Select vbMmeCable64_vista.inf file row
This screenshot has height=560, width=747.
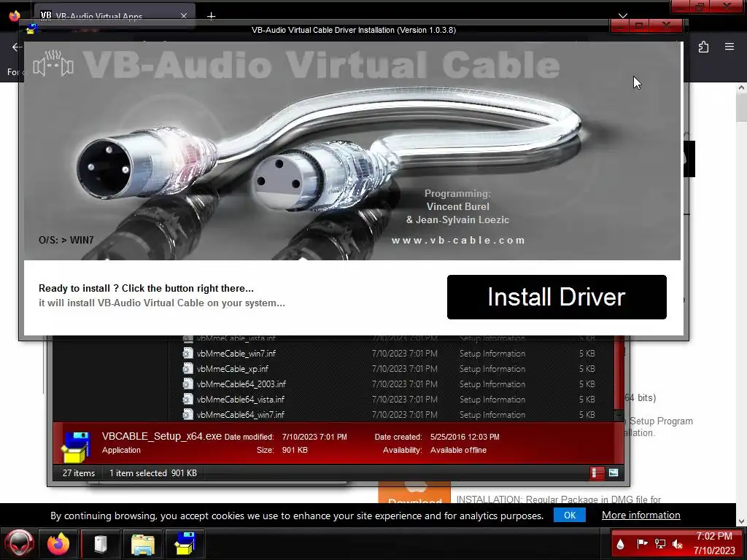[x=391, y=399]
